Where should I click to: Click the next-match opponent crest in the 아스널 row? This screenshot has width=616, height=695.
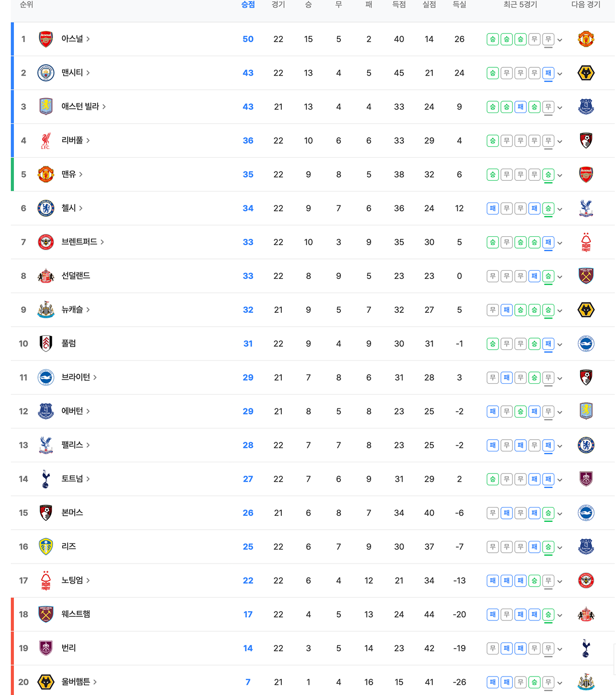[586, 39]
